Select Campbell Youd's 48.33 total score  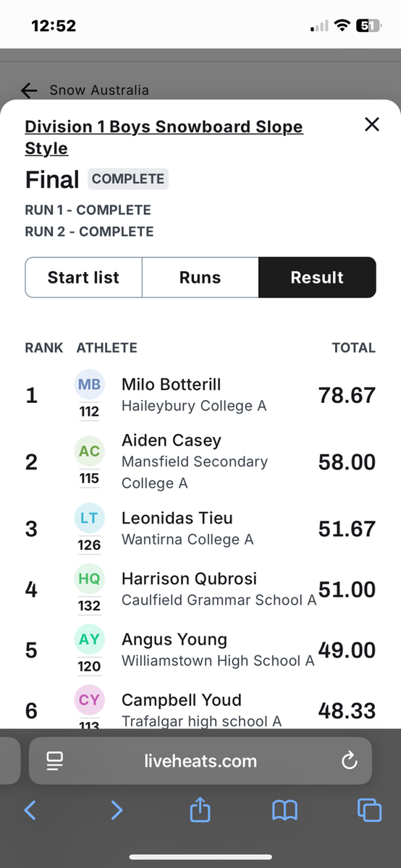347,711
